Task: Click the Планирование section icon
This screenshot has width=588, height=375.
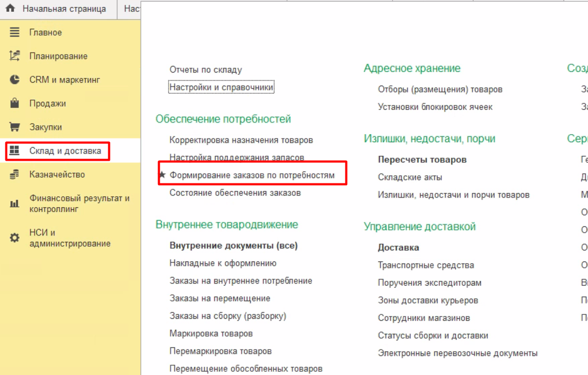Action: 15,56
